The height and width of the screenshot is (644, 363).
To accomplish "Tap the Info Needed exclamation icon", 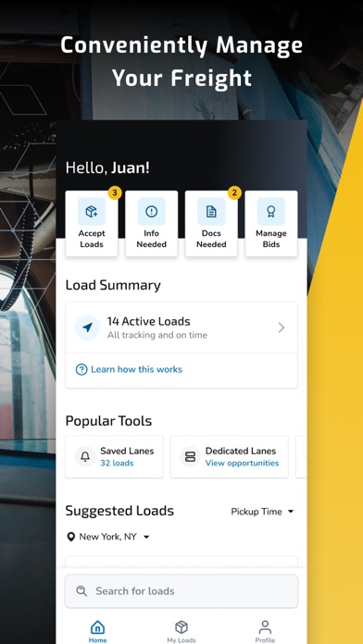I will 151,212.
